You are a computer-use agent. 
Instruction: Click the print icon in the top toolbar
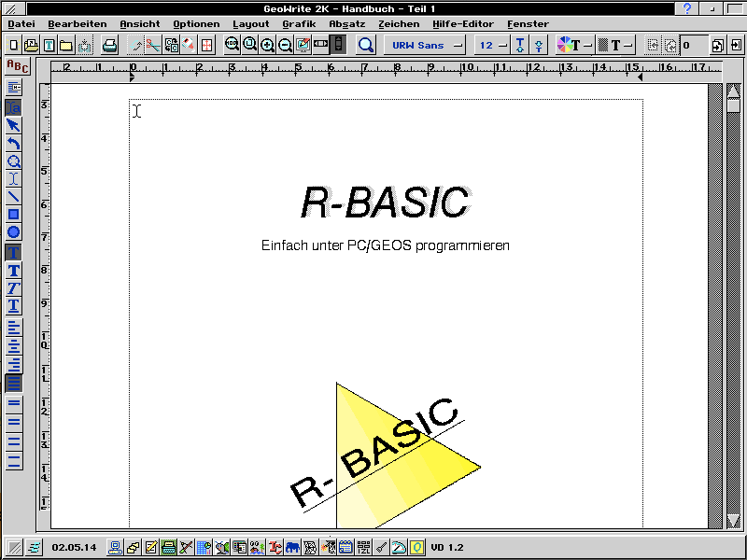tap(109, 44)
